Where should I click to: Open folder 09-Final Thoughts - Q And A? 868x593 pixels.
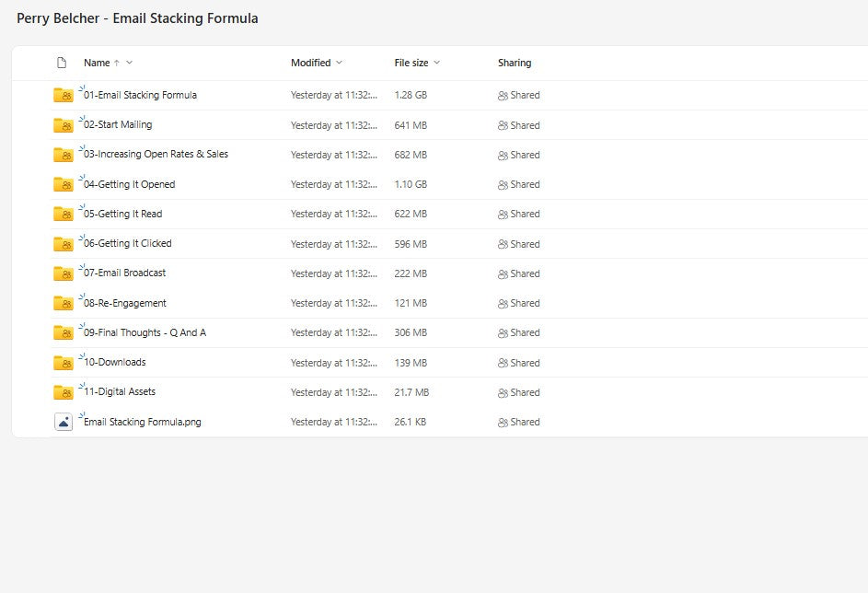(x=145, y=332)
